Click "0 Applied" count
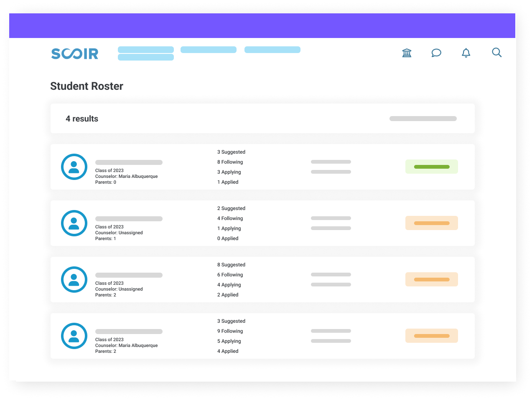Screen dimensions: 532x400 (x=228, y=238)
